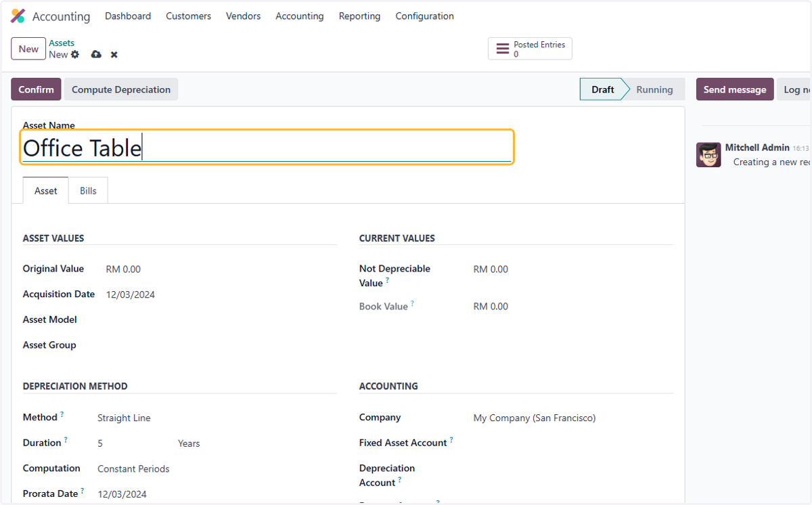
Task: Open the Asset Model dropdown field
Action: tap(220, 320)
